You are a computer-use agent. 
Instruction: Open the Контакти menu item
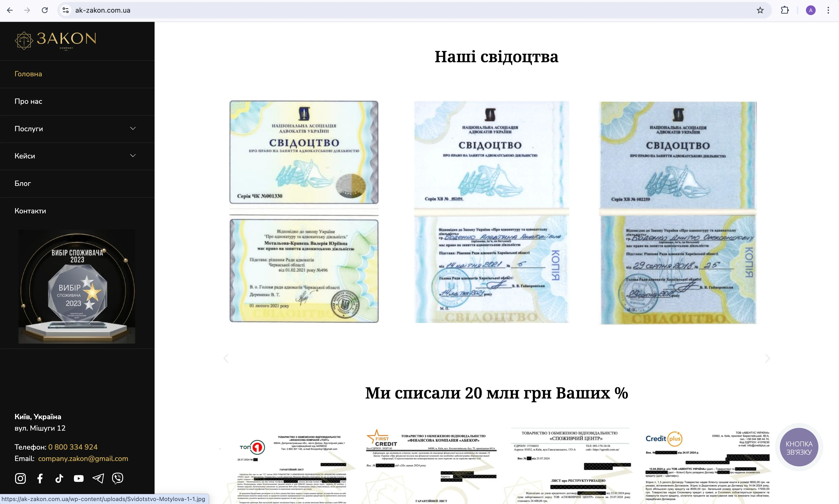pos(30,211)
